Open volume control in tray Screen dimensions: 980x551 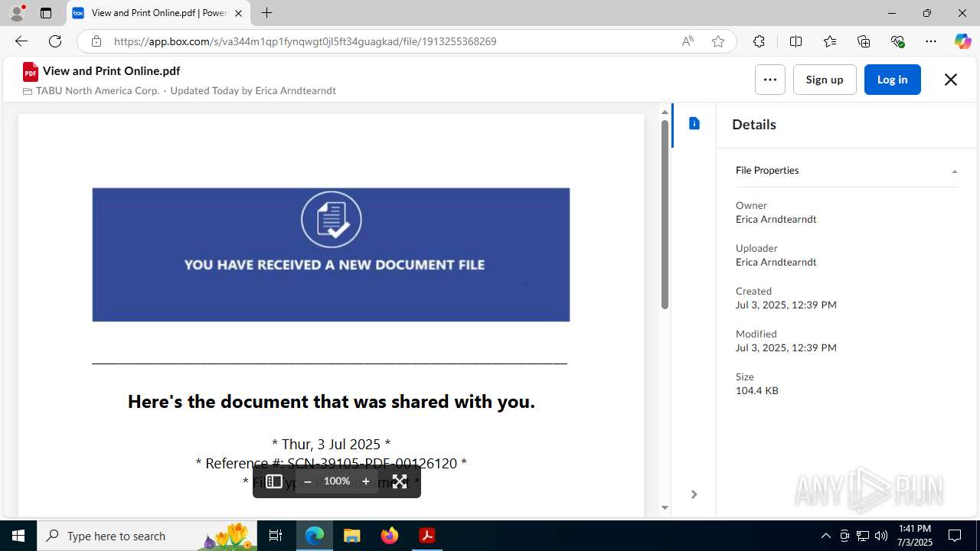tap(881, 536)
